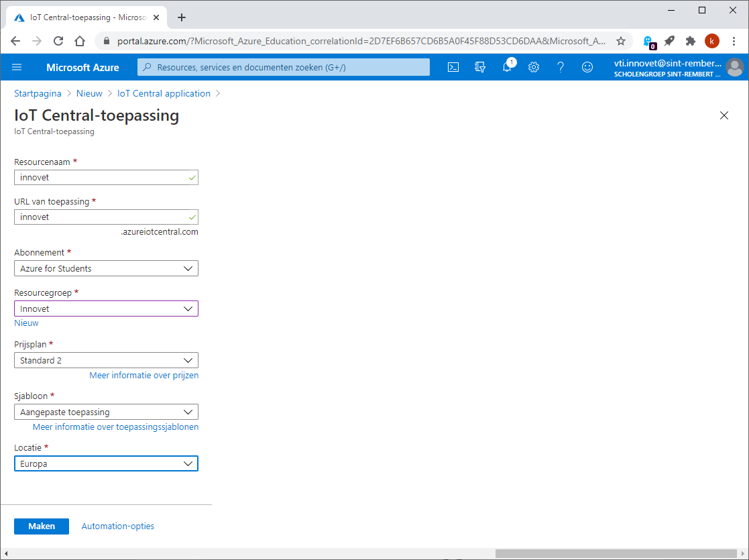
Task: Maximize the browser window
Action: pyautogui.click(x=702, y=10)
